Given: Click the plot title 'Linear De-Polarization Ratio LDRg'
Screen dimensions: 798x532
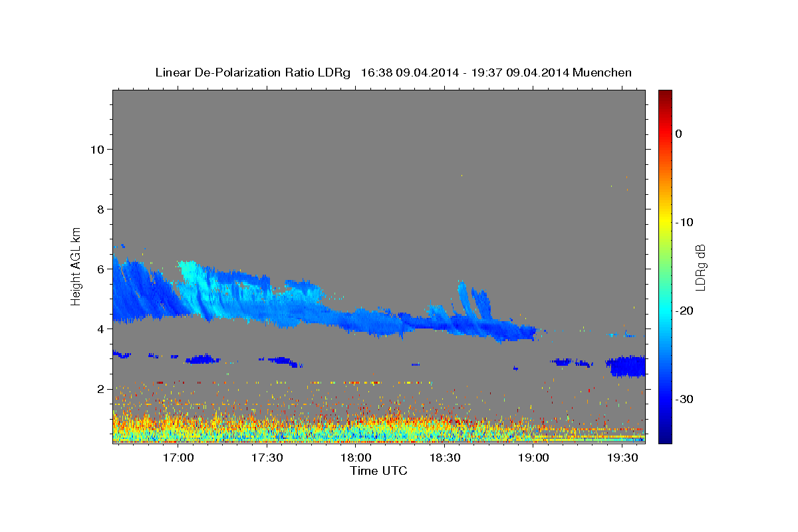Looking at the screenshot, I should tap(253, 72).
